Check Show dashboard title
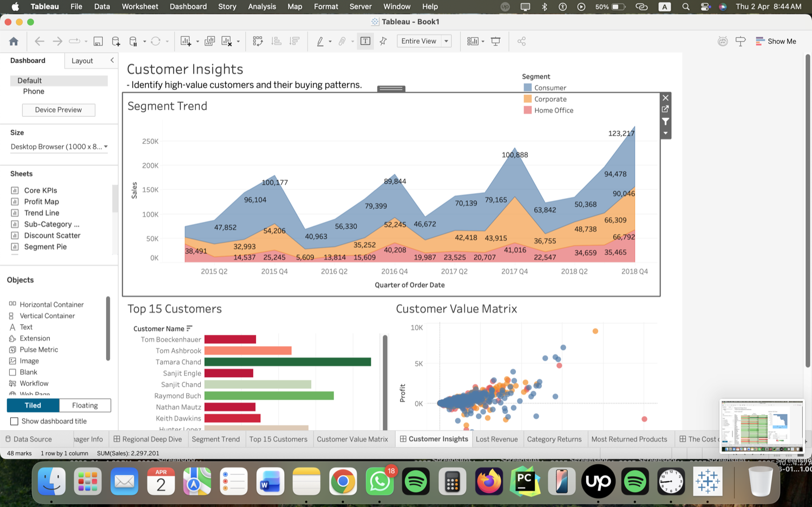This screenshot has width=812, height=507. [15, 421]
